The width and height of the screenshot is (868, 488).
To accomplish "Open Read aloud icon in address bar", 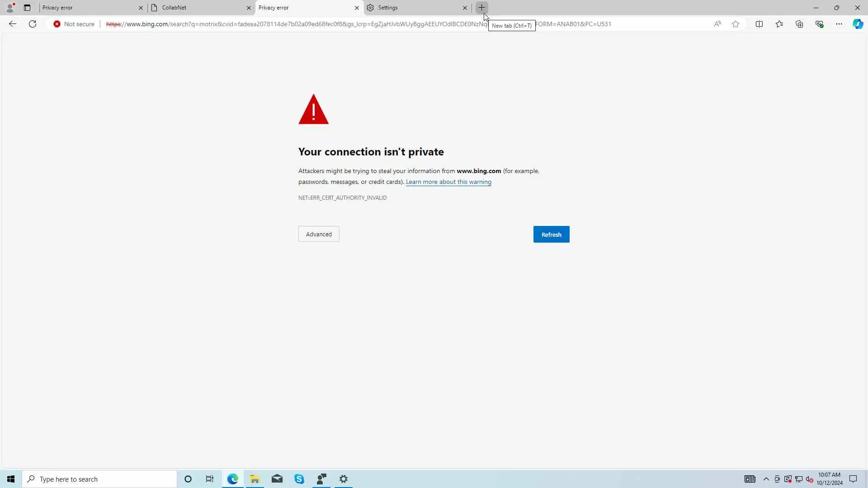I will (717, 24).
